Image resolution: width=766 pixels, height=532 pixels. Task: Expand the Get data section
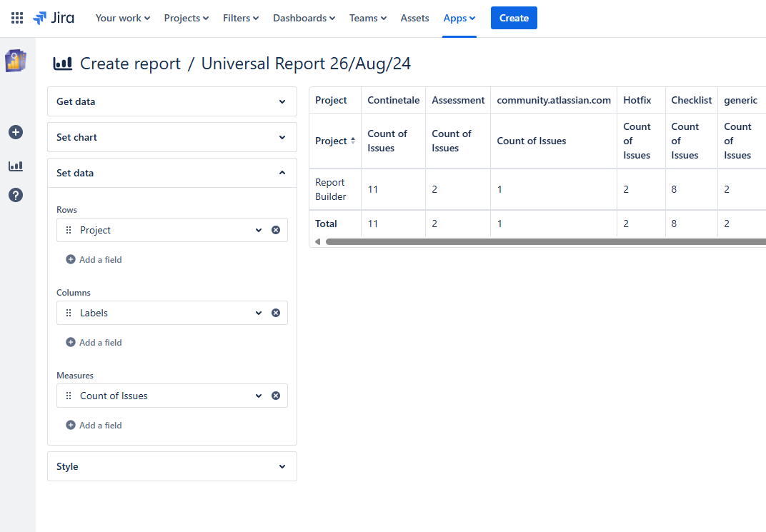[171, 101]
